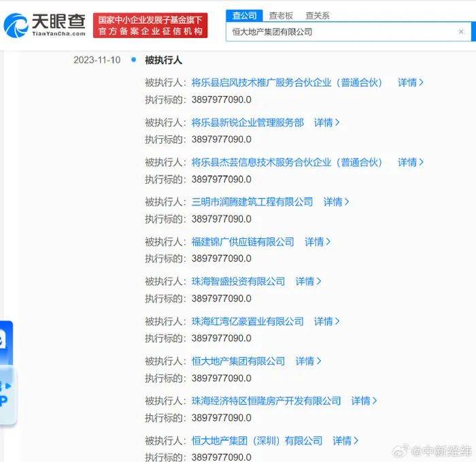Open 将乐县启风技术推广服务合伙企业 company link
The width and height of the screenshot is (476, 462).
(x=287, y=82)
